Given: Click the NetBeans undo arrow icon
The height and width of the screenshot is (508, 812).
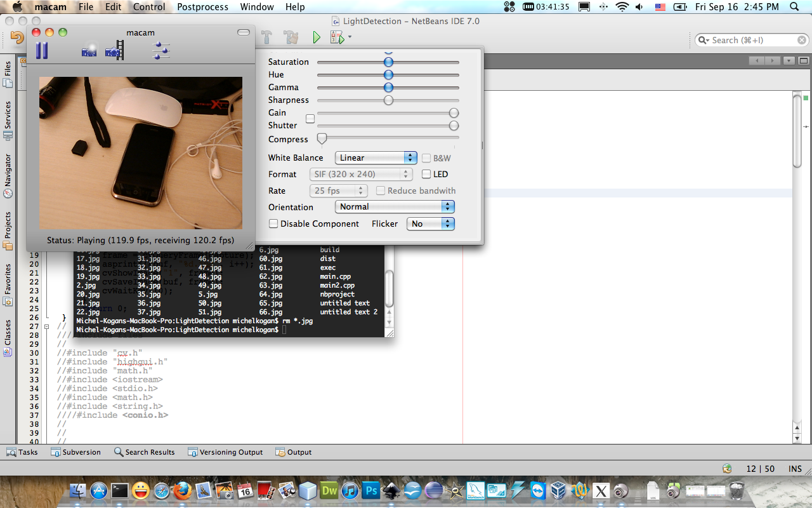Looking at the screenshot, I should 17,38.
